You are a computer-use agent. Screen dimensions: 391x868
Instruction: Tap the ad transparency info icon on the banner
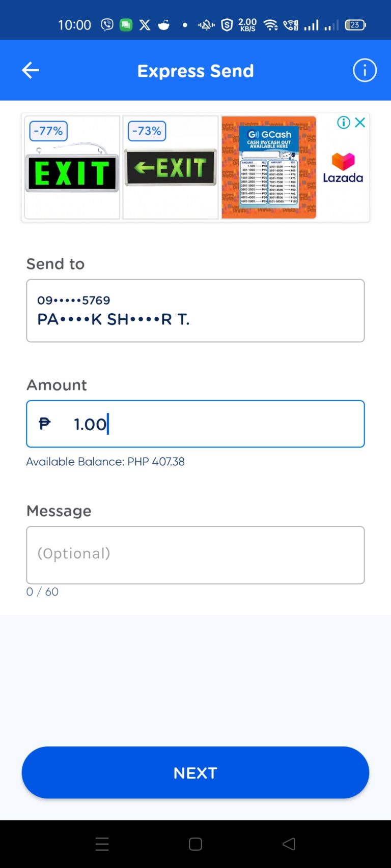click(x=343, y=123)
